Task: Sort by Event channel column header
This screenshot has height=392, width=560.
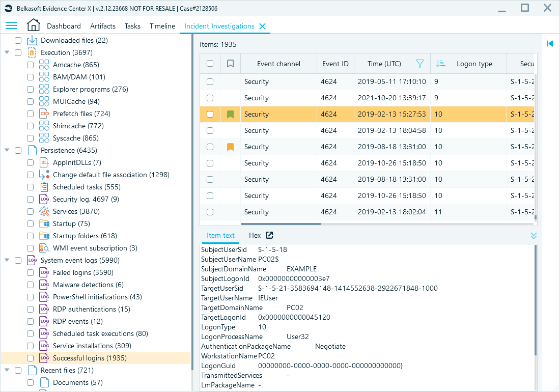Action: [278, 64]
